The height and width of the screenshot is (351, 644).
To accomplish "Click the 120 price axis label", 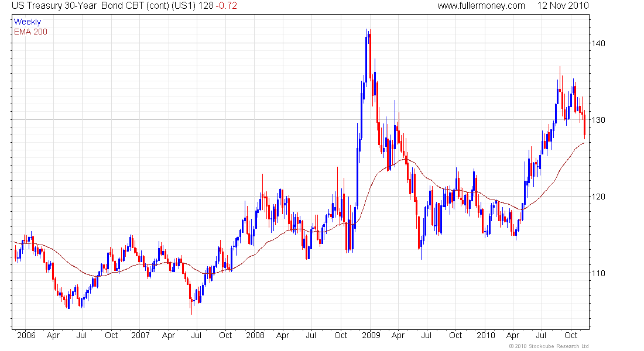I will [598, 197].
